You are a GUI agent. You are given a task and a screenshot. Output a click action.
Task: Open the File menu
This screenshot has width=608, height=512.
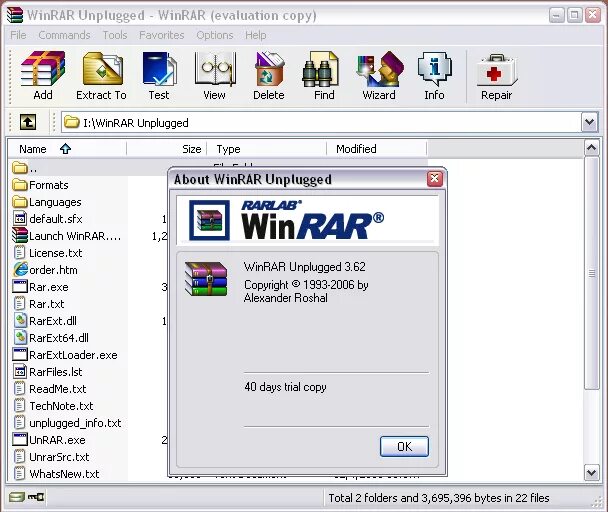18,35
